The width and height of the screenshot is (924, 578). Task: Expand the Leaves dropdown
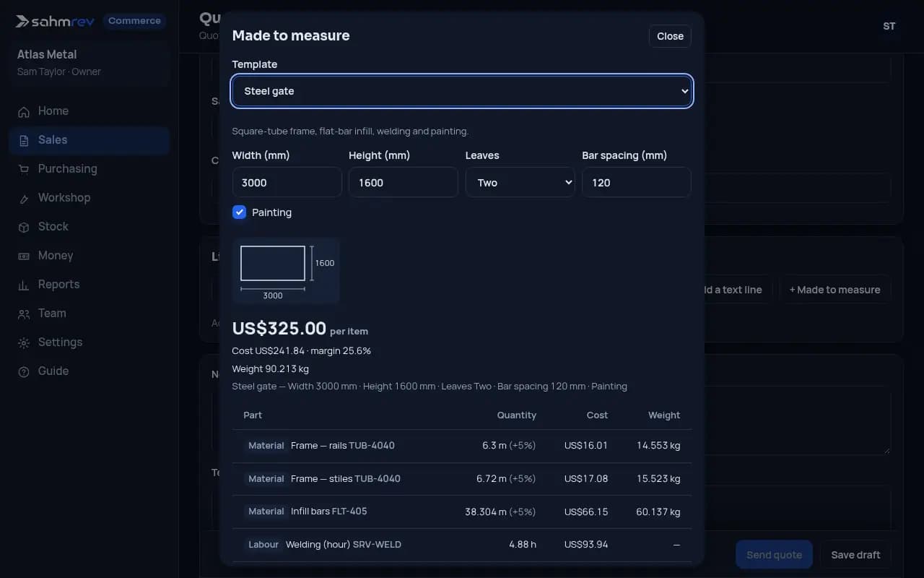tap(520, 183)
